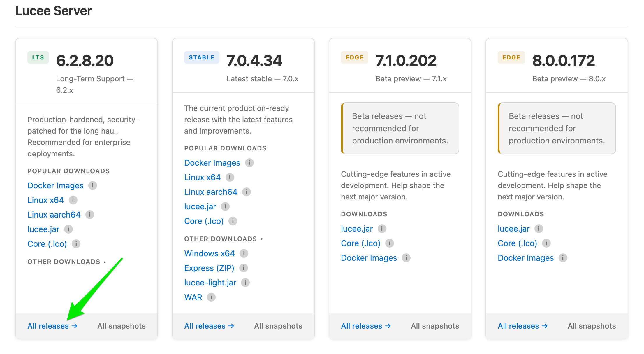Image resolution: width=644 pixels, height=354 pixels.
Task: Show info for 8.0.0.172 lucee.jar
Action: click(539, 229)
